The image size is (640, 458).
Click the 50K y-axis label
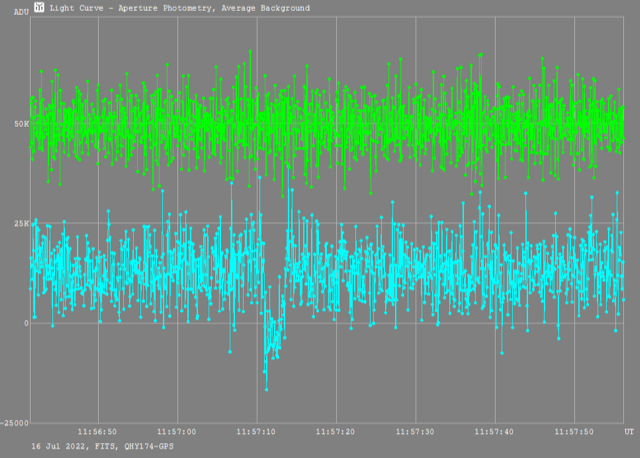pyautogui.click(x=21, y=124)
